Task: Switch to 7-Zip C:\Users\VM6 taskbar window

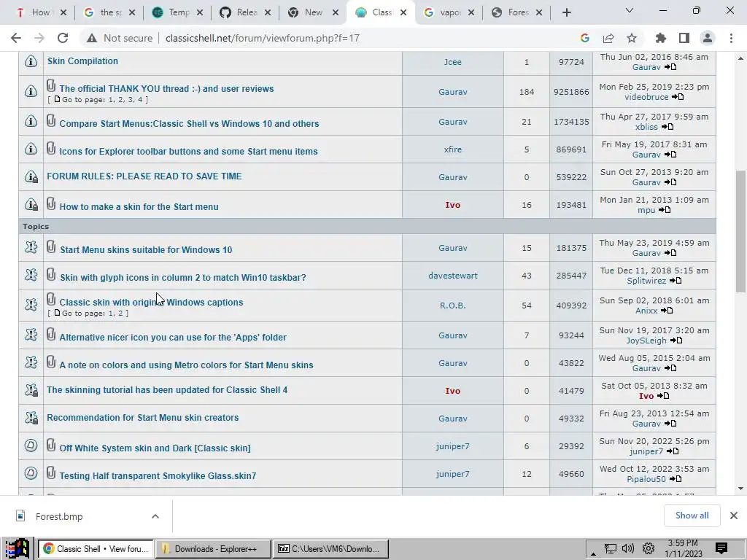Action: (x=330, y=549)
